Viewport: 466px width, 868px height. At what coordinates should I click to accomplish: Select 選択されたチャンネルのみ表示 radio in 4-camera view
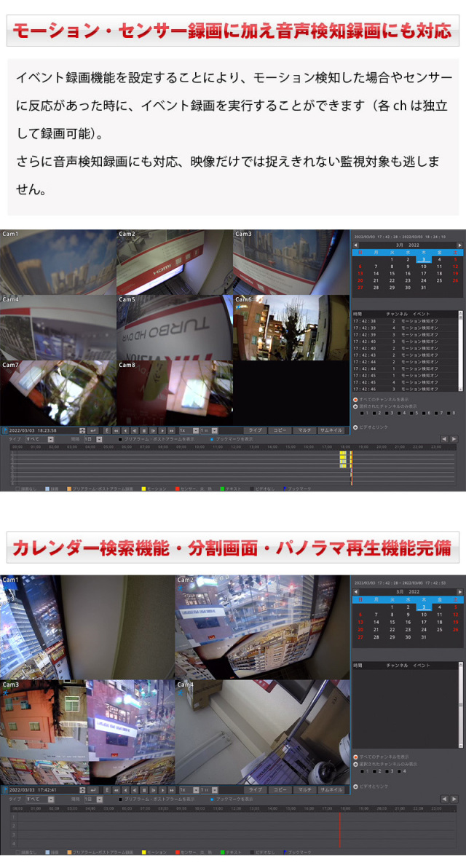coord(355,764)
